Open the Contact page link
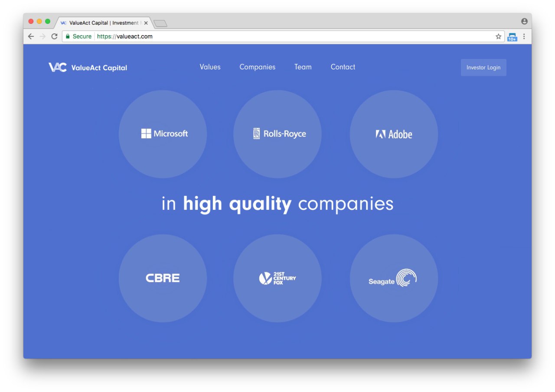Screen dimensions: 555x392 [x=343, y=67]
